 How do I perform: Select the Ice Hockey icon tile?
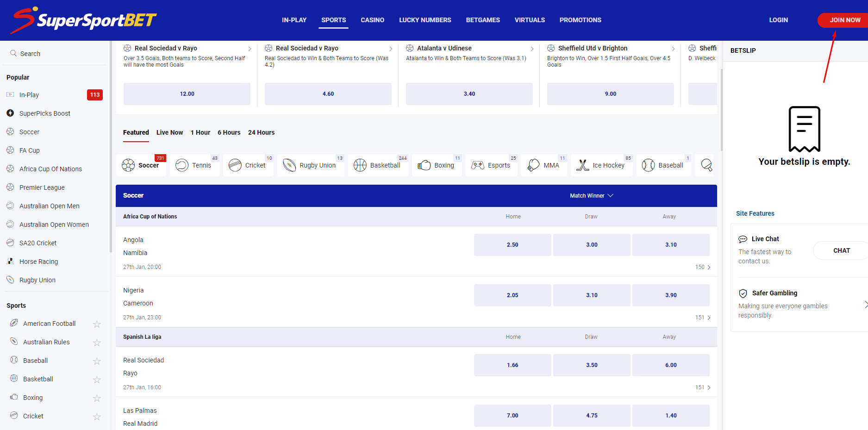point(602,165)
